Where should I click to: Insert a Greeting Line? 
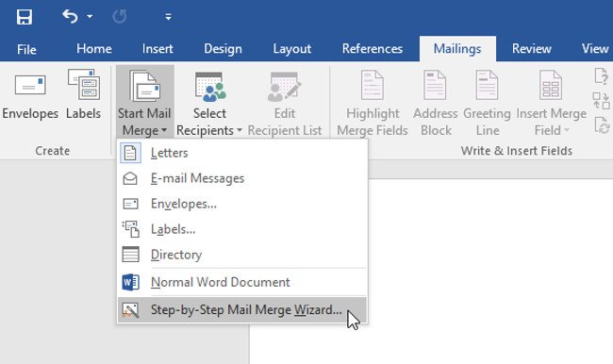click(488, 104)
